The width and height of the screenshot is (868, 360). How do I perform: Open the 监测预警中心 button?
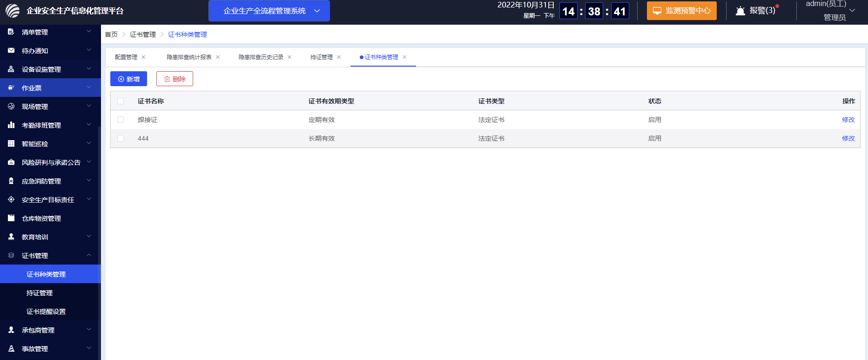682,11
